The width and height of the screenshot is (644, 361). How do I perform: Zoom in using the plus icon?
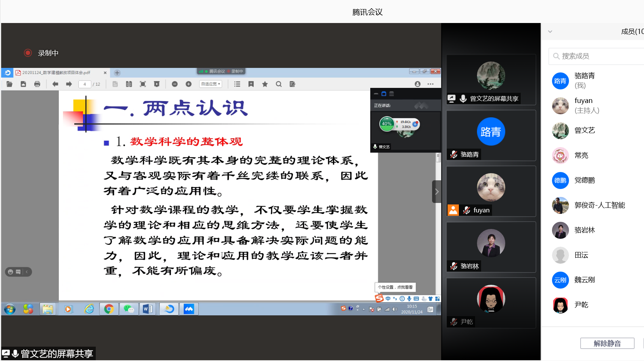(x=189, y=84)
